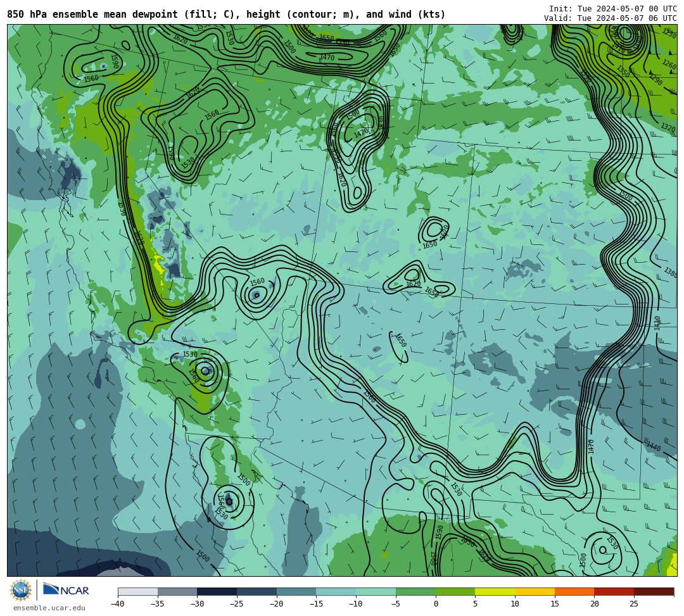
Task: Click the '1320' contour label in upper right
Action: (x=668, y=127)
